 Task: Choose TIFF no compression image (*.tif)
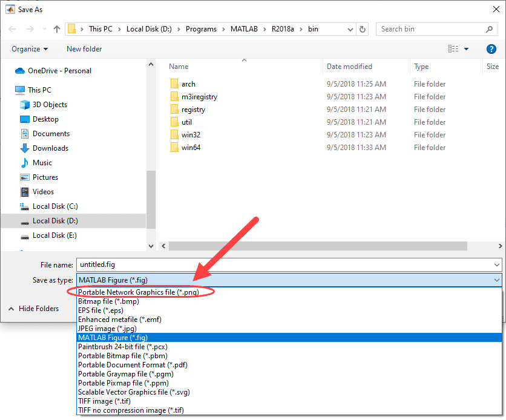[289, 410]
